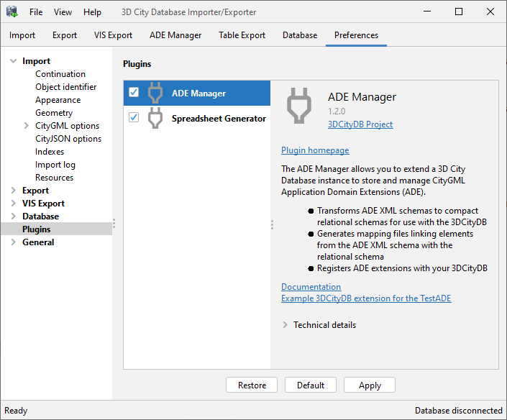Switch to the ADE Manager tab
Screen dimensions: 507x420
point(175,35)
